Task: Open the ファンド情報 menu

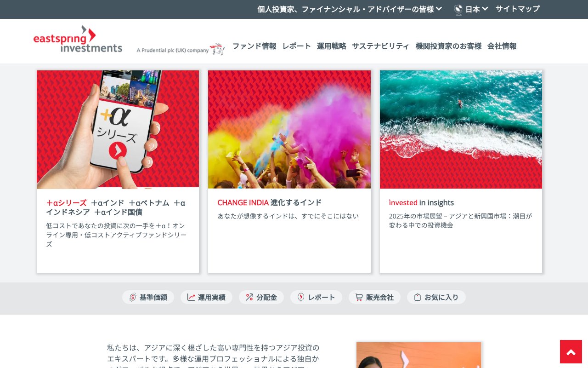Action: pos(254,46)
